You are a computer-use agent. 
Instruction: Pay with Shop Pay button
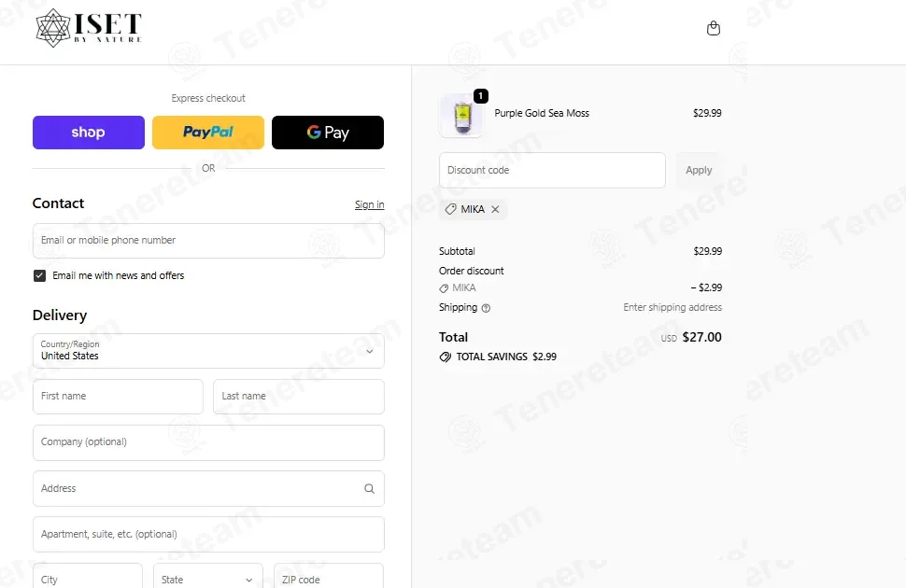tap(89, 133)
